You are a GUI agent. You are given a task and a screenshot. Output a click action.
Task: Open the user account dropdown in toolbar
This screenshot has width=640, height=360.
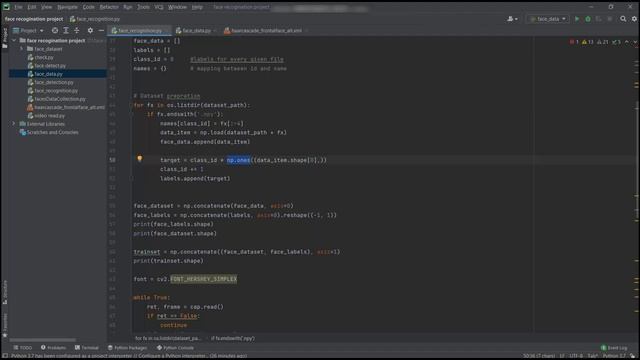pyautogui.click(x=512, y=19)
